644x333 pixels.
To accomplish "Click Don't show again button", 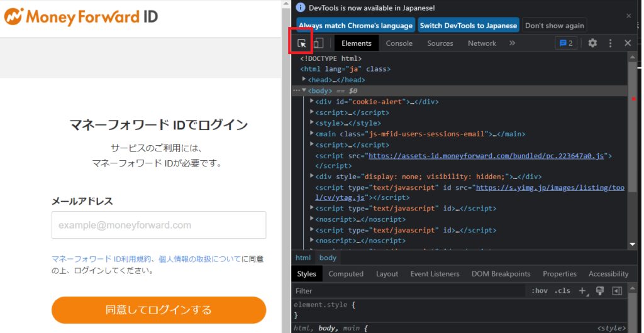I will tap(555, 25).
